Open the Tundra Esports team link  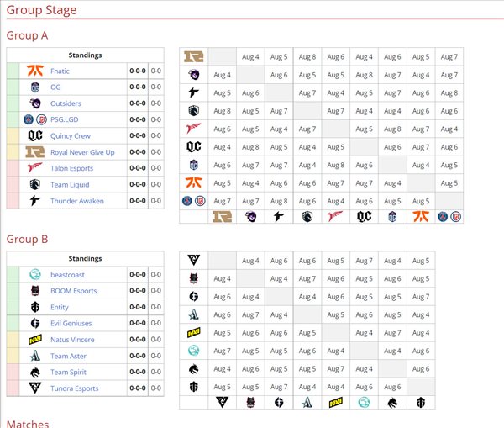[74, 388]
